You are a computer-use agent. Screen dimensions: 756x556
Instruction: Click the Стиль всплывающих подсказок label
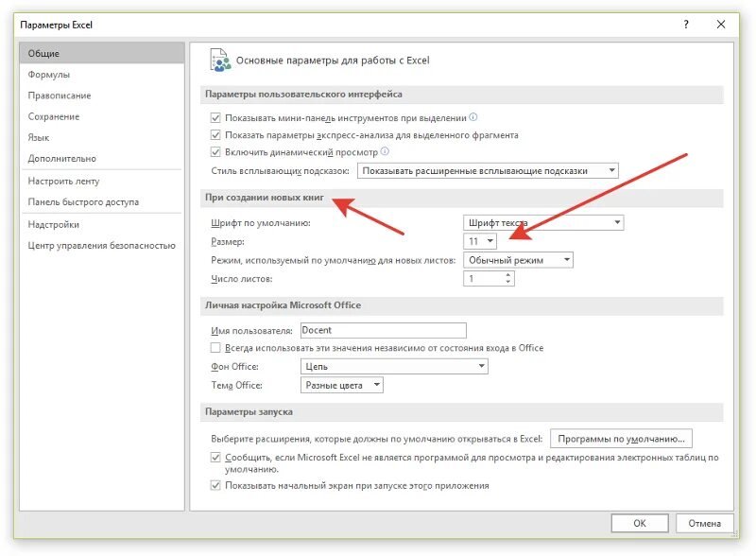[280, 171]
